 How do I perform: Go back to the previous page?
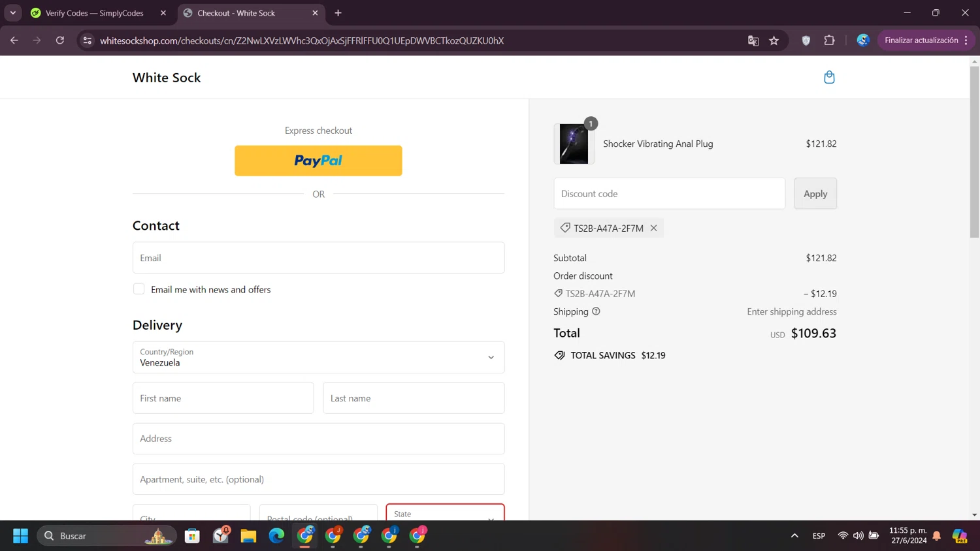pos(14,40)
